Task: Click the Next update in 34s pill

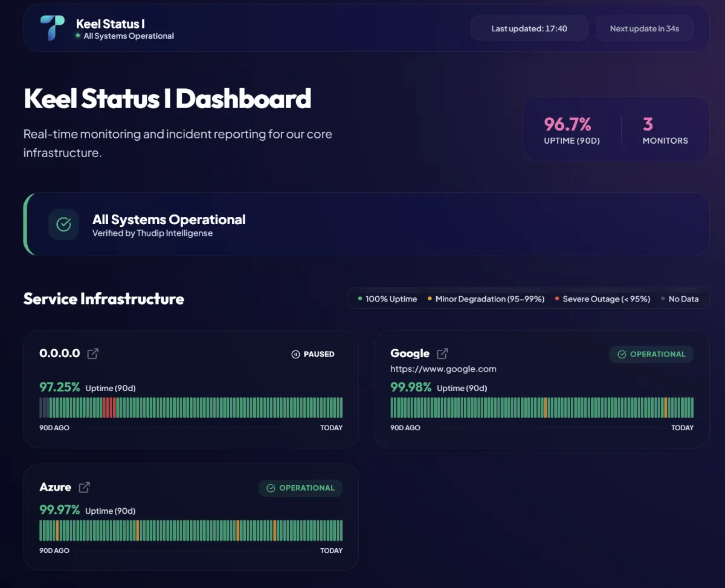Action: 645,28
